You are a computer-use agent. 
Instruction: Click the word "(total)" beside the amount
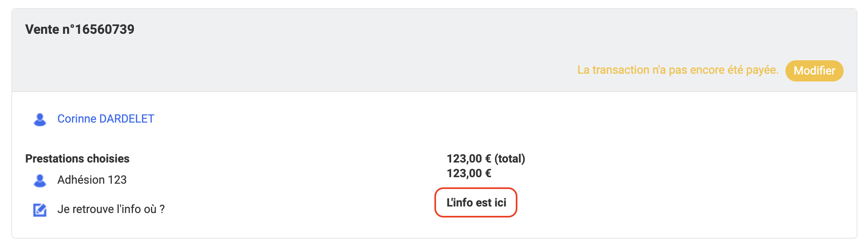510,158
